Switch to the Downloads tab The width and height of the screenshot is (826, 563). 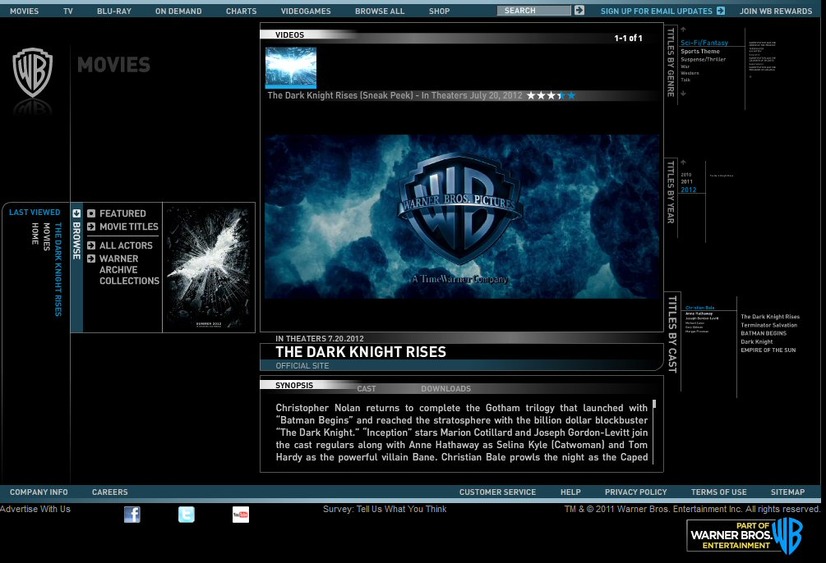pos(446,389)
